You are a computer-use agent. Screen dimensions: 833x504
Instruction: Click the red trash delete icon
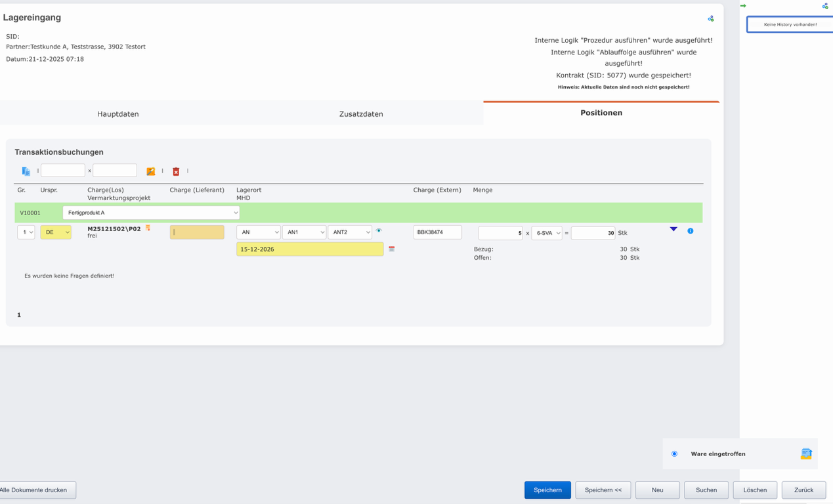click(x=176, y=171)
